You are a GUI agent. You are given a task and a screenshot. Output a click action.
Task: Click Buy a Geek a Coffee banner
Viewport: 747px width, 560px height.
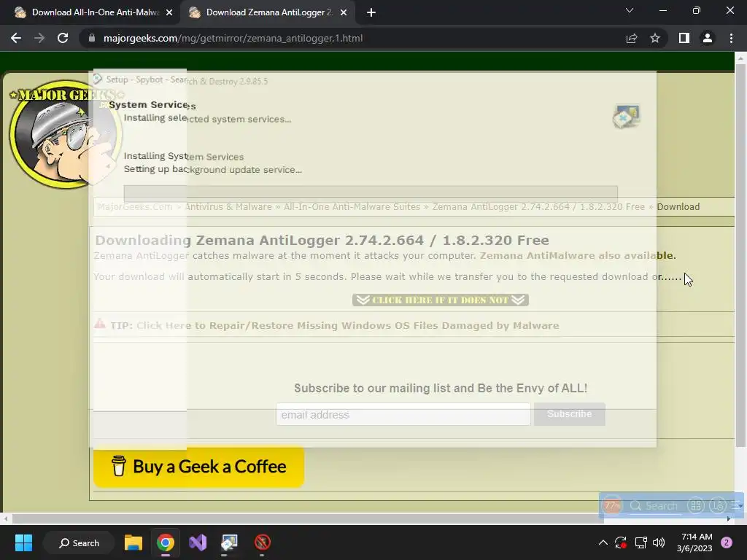click(x=198, y=467)
